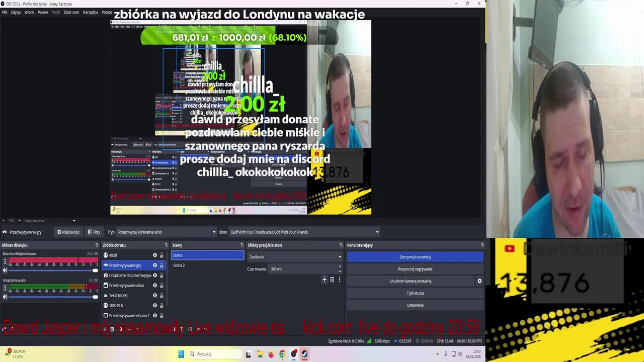Lock the Tekst (GDI+) source
The image size is (644, 362).
162,296
